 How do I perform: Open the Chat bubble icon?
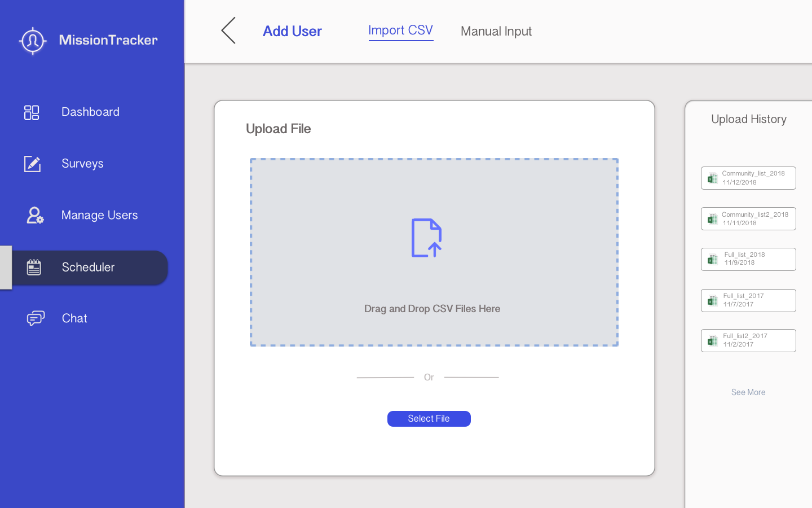pos(35,318)
